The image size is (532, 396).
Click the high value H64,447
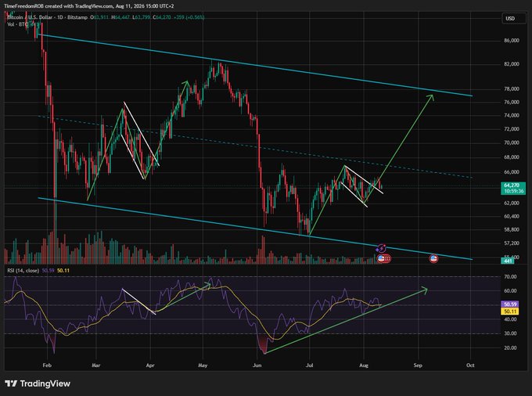pyautogui.click(x=120, y=17)
